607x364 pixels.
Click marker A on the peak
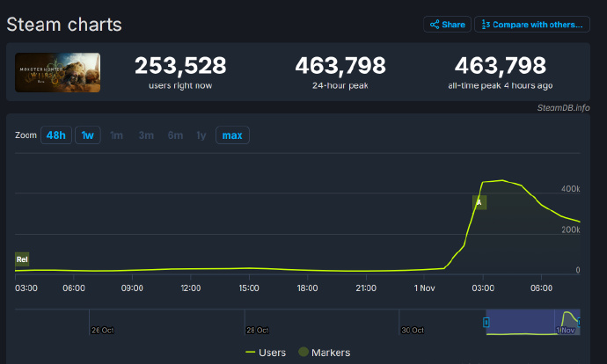point(479,202)
